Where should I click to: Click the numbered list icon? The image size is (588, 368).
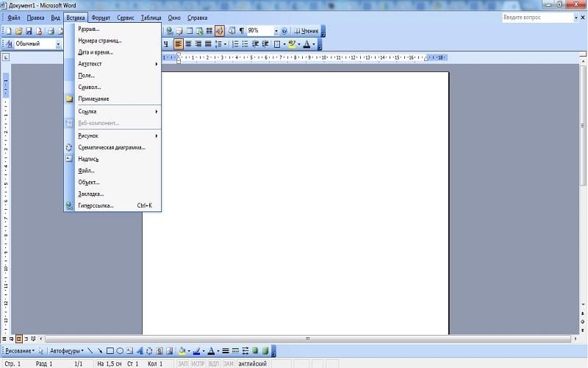235,44
